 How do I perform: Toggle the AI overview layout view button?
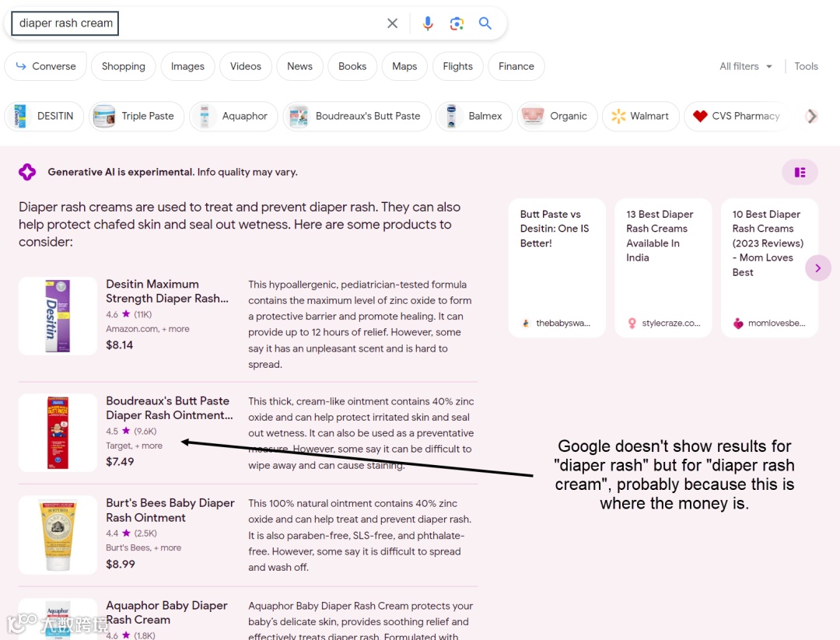coord(800,172)
